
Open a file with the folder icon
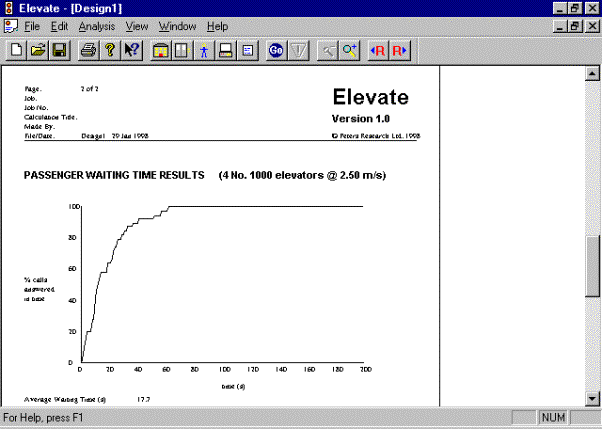coord(38,50)
